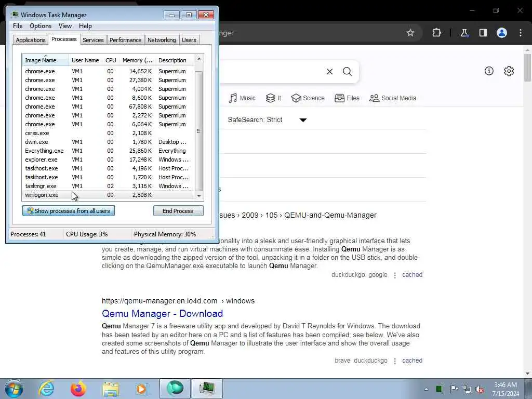Select the explorer.exe process row
Screen dimensions: 532x399
108,159
